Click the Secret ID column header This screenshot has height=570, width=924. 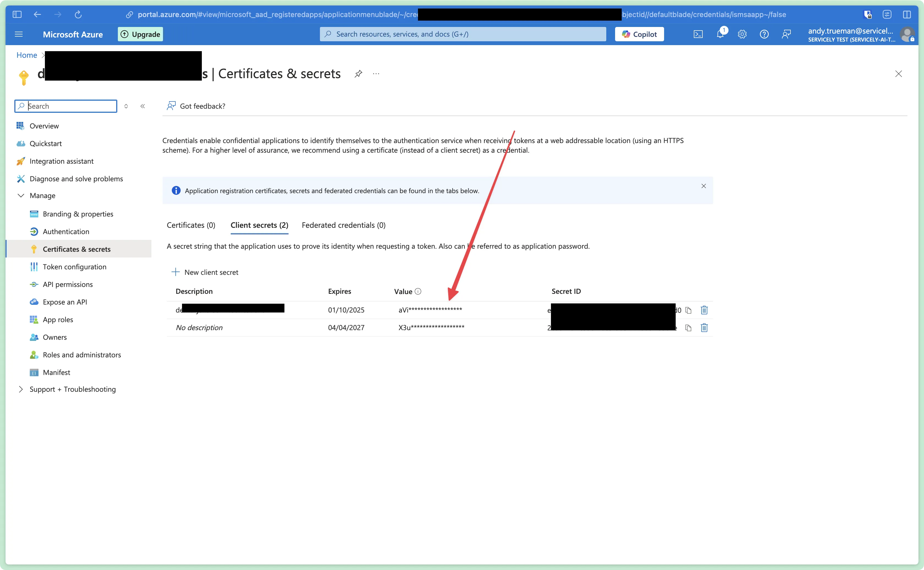point(566,291)
